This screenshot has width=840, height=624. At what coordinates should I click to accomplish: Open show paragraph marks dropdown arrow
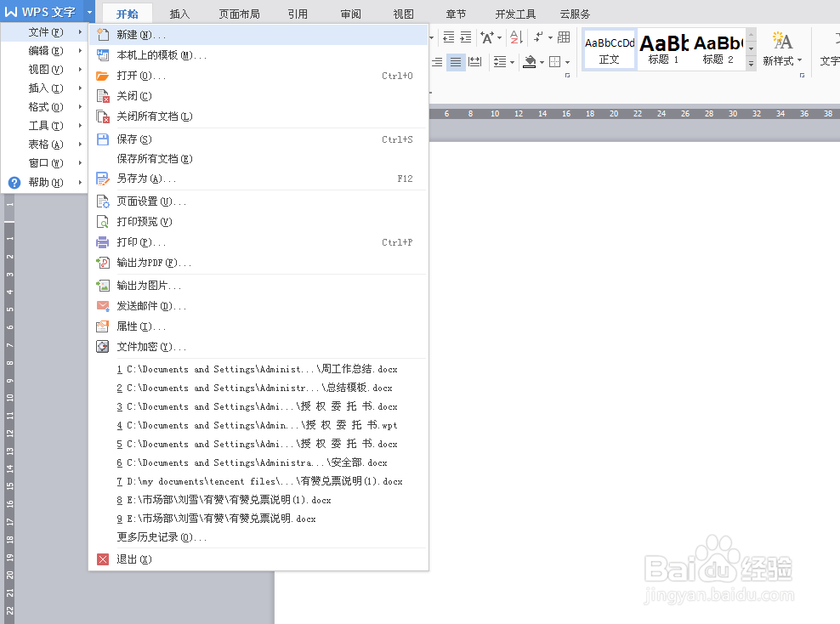550,37
